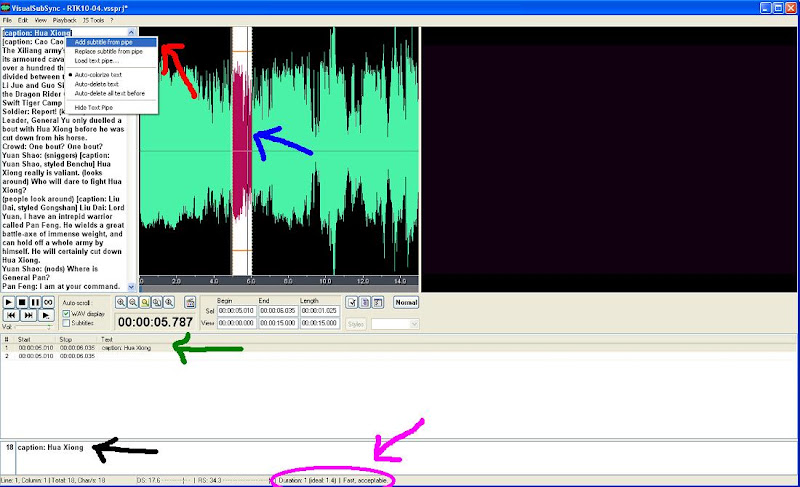The image size is (800, 487).
Task: Click the View End time field
Action: (x=278, y=323)
